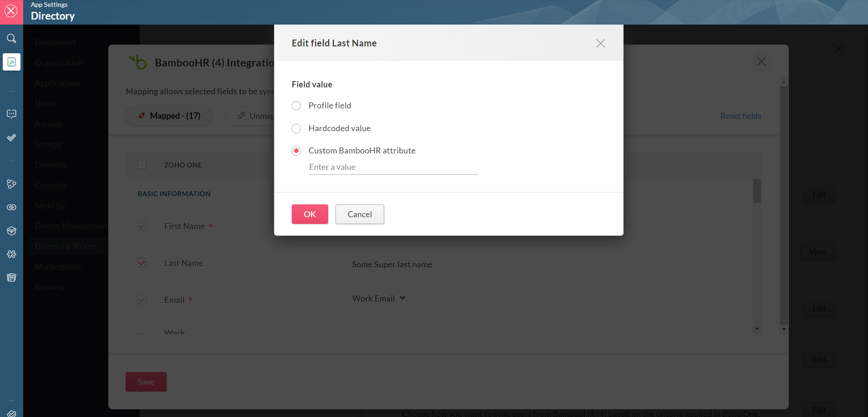Close App Settings with the pink X icon
Screen dimensions: 868x417
[x=11, y=11]
